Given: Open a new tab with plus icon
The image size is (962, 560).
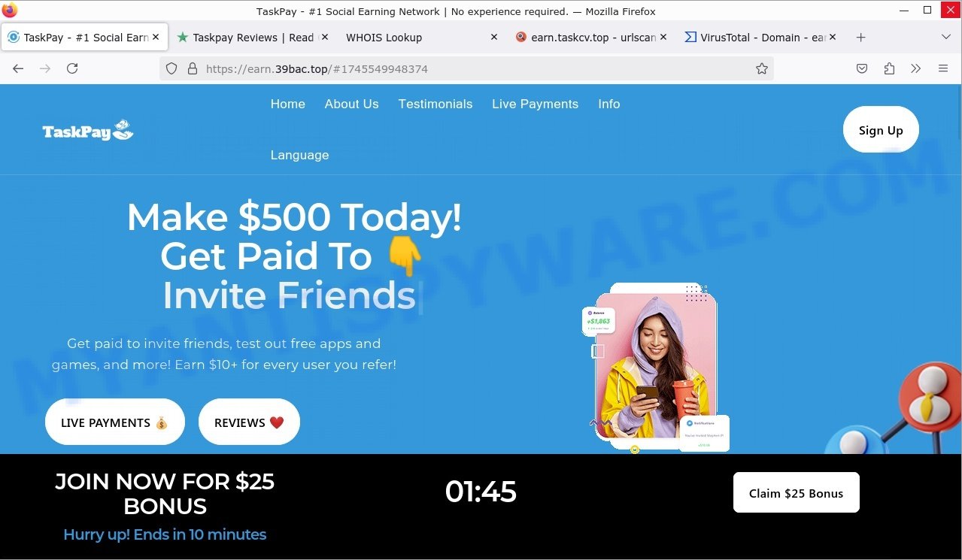Looking at the screenshot, I should [861, 37].
